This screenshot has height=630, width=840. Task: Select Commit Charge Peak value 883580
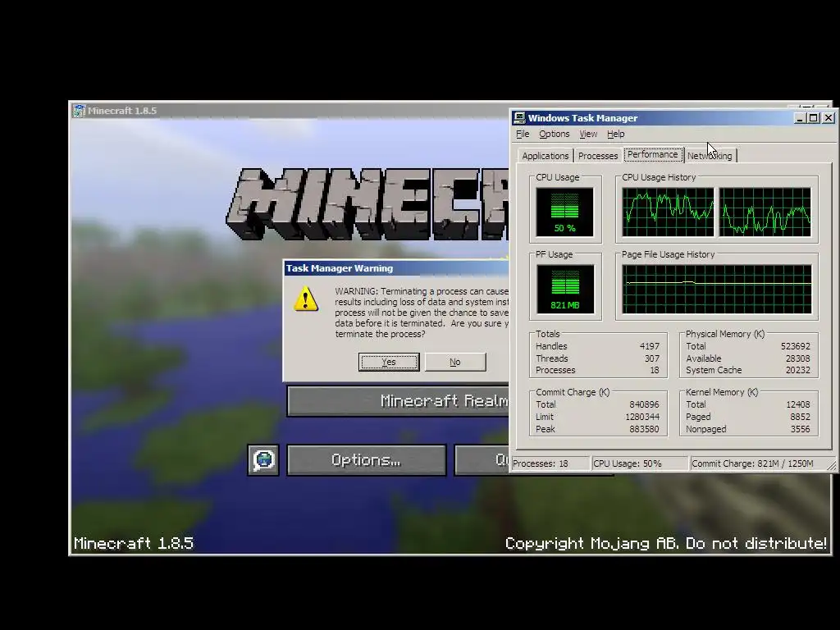tap(645, 429)
